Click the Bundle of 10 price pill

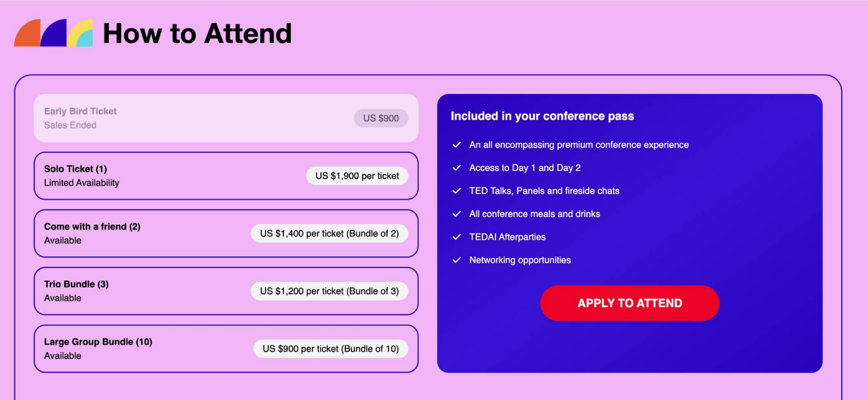330,348
